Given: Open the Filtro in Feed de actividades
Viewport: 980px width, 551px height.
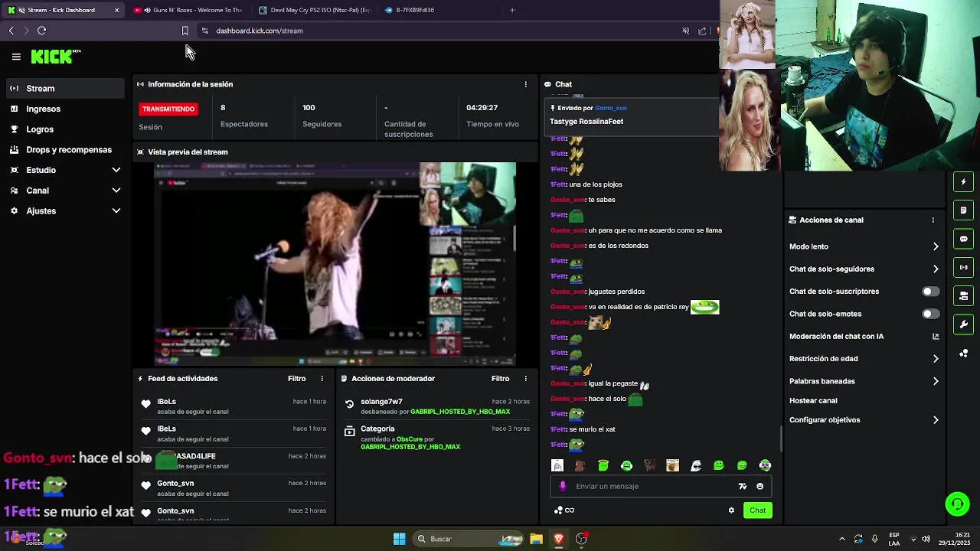Looking at the screenshot, I should pos(296,379).
